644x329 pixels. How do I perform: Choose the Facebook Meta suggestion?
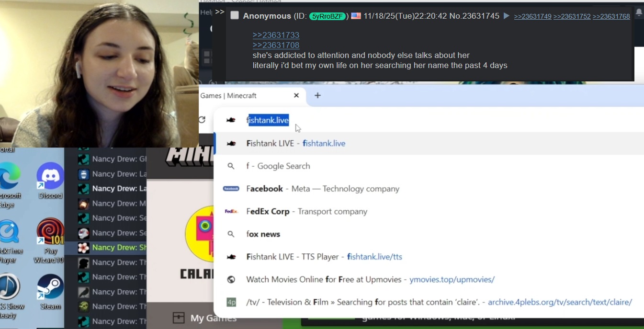[x=429, y=189]
